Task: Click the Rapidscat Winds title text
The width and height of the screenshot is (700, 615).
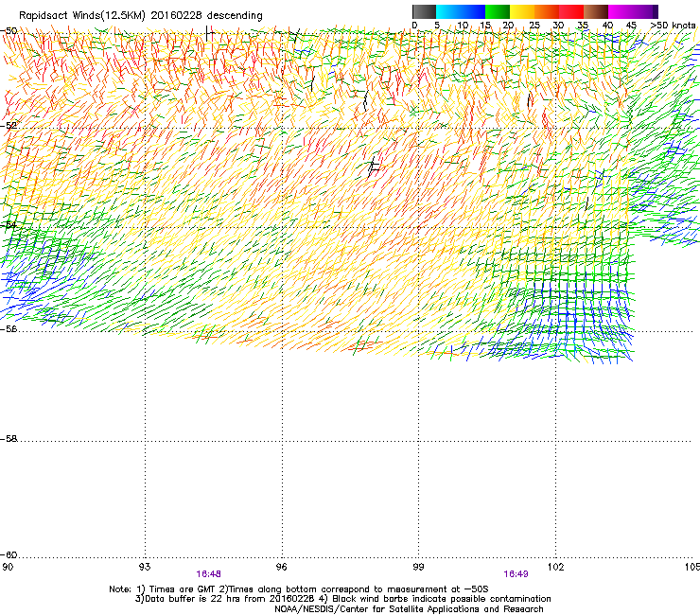Action: pyautogui.click(x=141, y=15)
